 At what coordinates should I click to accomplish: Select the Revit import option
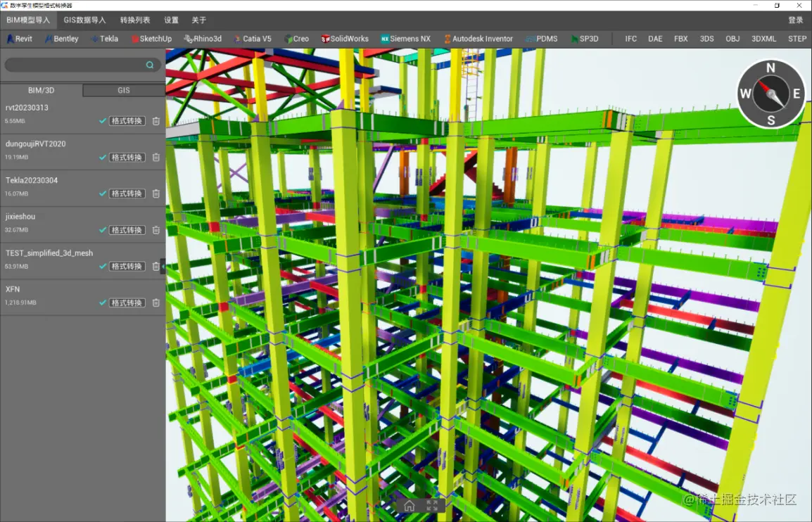[19, 39]
